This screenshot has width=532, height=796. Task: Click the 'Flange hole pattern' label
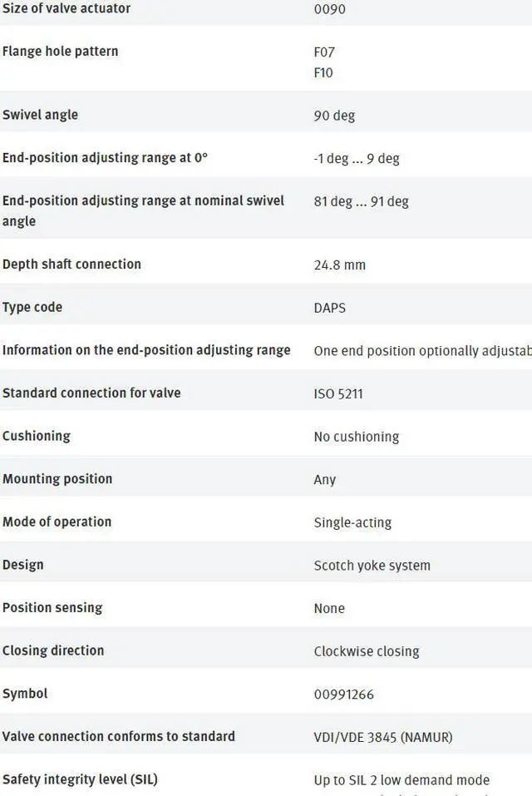pos(60,52)
